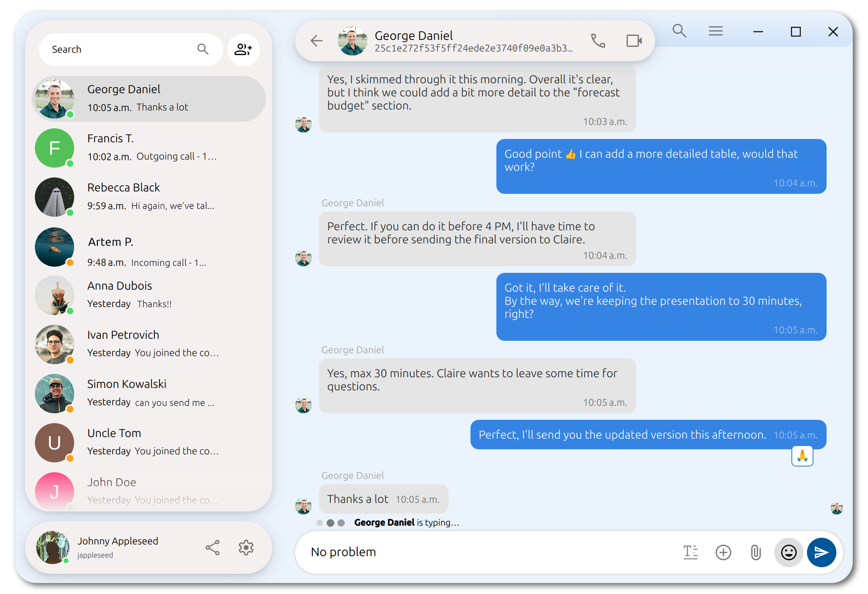Toggle text formatting options

690,552
